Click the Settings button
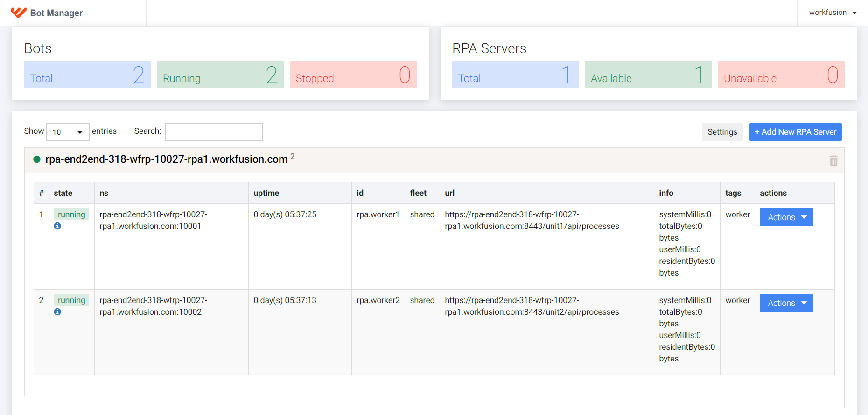Screen dimensions: 868x415 722,132
